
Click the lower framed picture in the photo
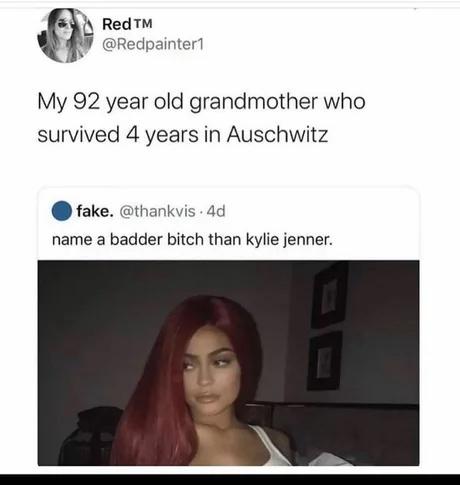(x=325, y=360)
